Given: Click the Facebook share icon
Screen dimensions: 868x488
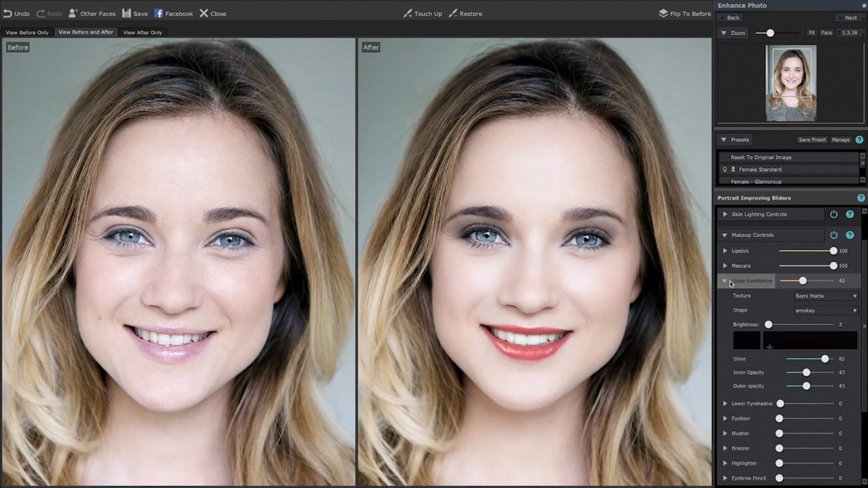Looking at the screenshot, I should click(x=158, y=13).
